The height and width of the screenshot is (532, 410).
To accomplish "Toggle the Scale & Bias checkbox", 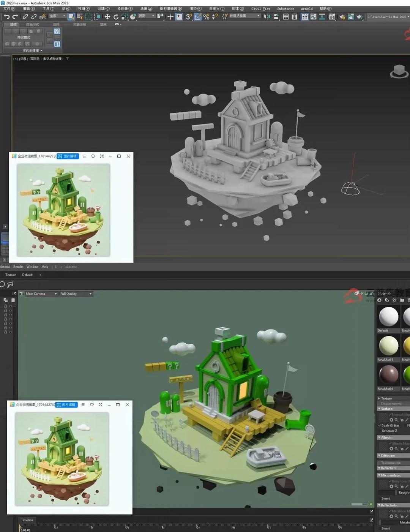I will (x=380, y=425).
